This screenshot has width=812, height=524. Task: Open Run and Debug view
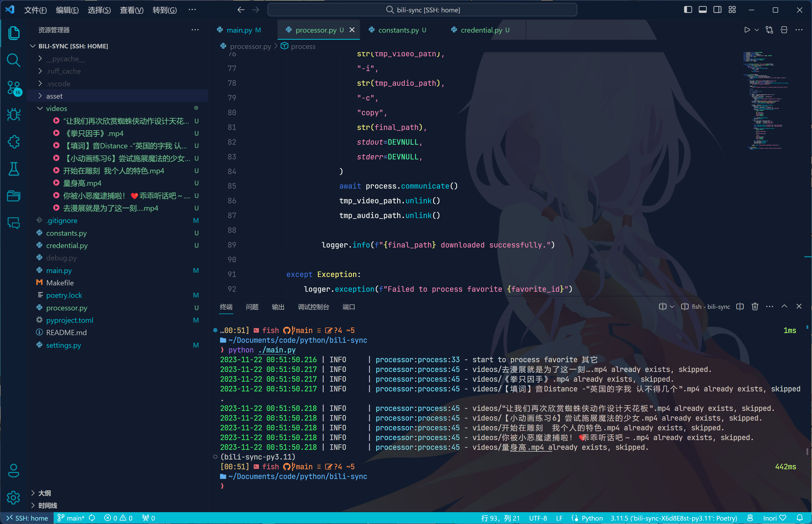[14, 115]
